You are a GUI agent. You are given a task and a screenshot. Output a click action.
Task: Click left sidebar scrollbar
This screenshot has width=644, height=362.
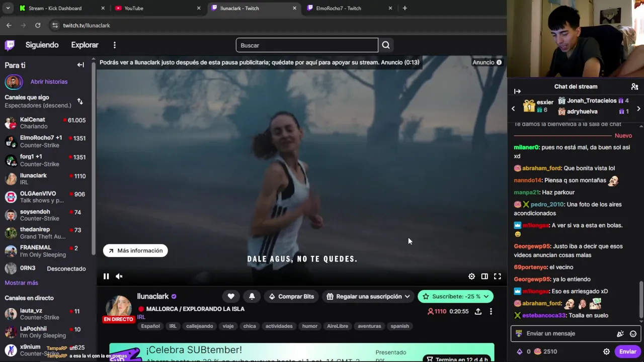pyautogui.click(x=94, y=158)
